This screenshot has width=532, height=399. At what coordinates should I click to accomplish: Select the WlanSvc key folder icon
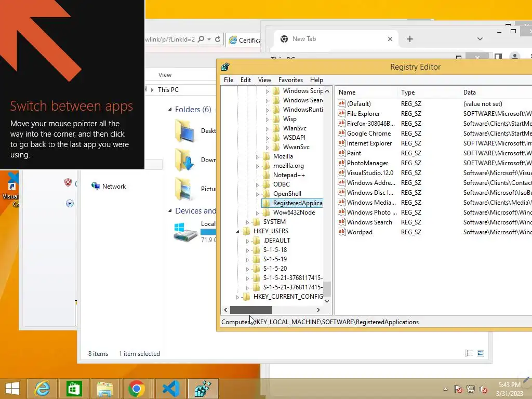tap(276, 128)
